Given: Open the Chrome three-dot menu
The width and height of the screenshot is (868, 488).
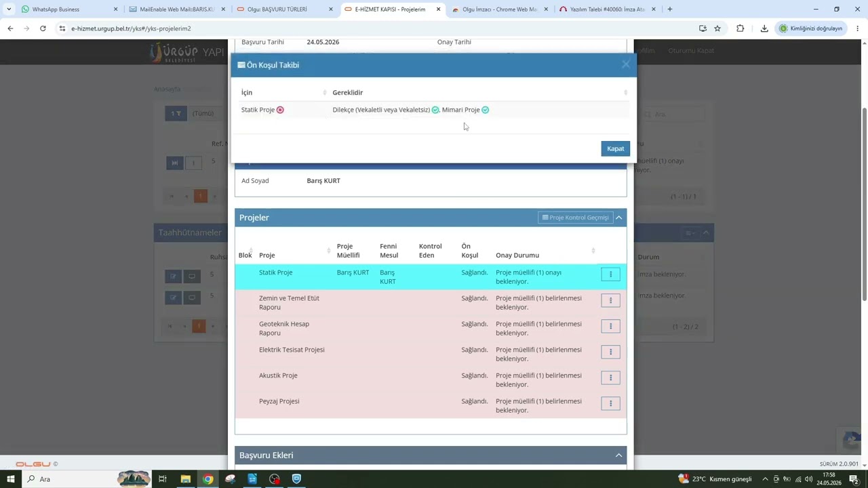Looking at the screenshot, I should 858,28.
